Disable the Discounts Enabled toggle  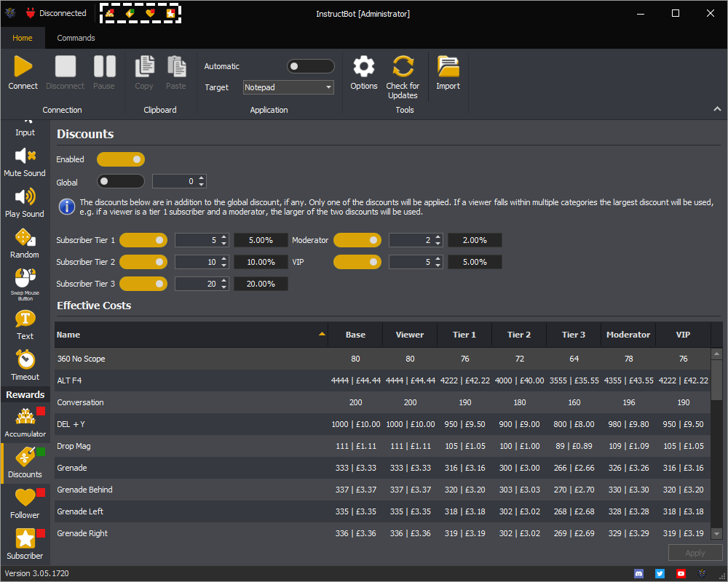tap(121, 159)
